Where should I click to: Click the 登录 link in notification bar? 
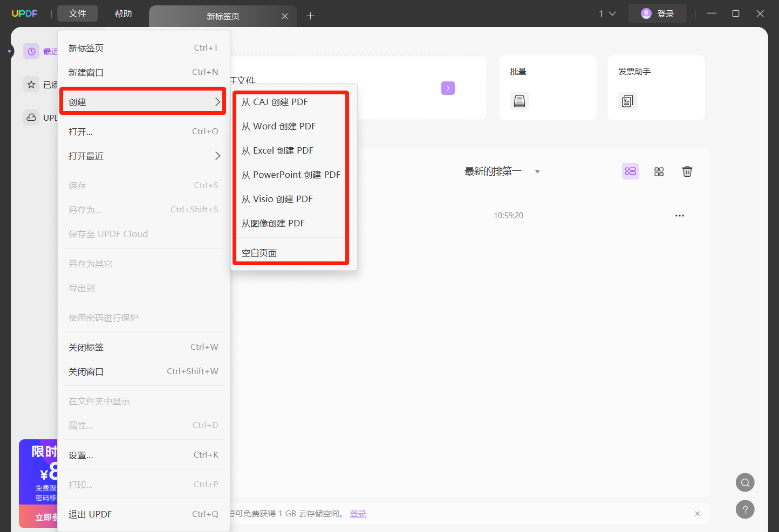[358, 514]
